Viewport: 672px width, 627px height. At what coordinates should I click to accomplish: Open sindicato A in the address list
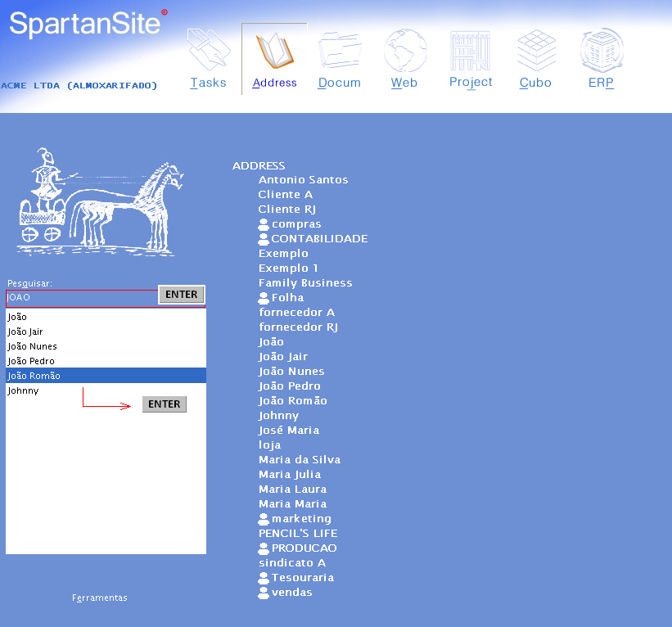click(x=292, y=563)
